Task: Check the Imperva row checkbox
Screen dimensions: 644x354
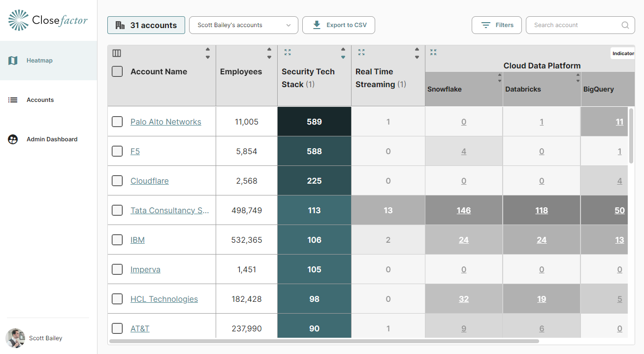Action: pyautogui.click(x=117, y=269)
